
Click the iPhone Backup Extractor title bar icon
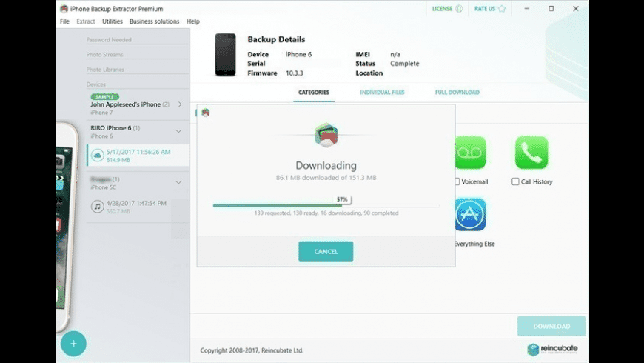coord(64,9)
